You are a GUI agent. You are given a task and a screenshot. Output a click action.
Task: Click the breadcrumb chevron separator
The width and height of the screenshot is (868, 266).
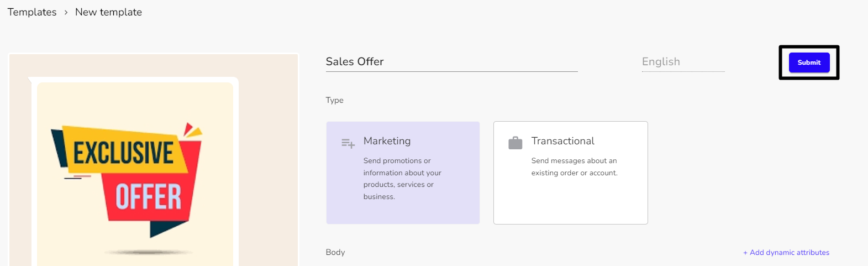tap(66, 12)
